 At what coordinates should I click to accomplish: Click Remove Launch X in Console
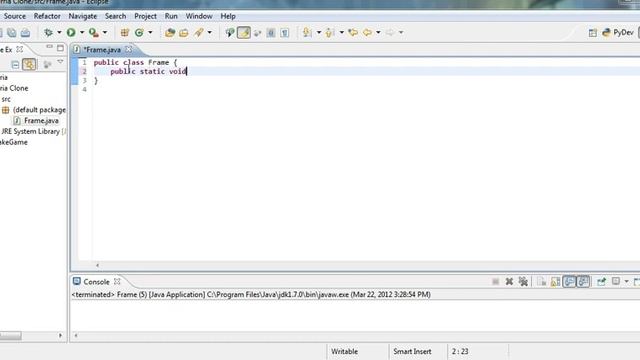(509, 282)
